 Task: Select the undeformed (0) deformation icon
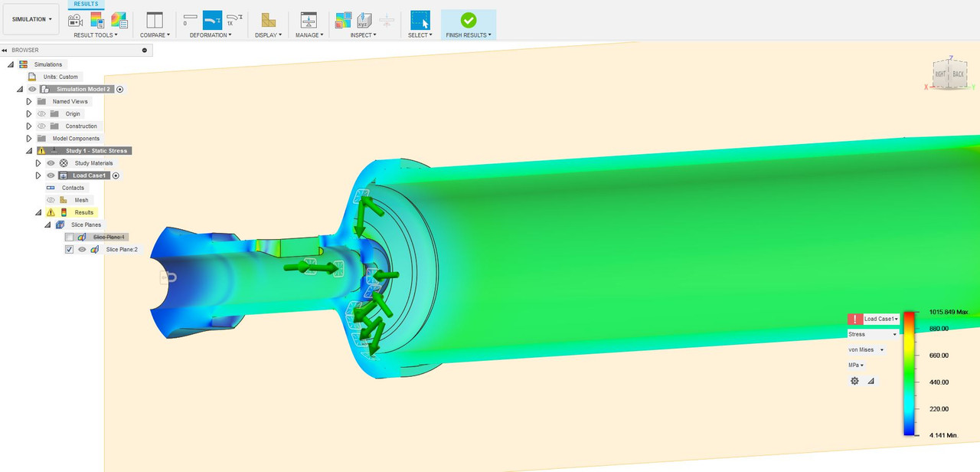click(x=190, y=19)
